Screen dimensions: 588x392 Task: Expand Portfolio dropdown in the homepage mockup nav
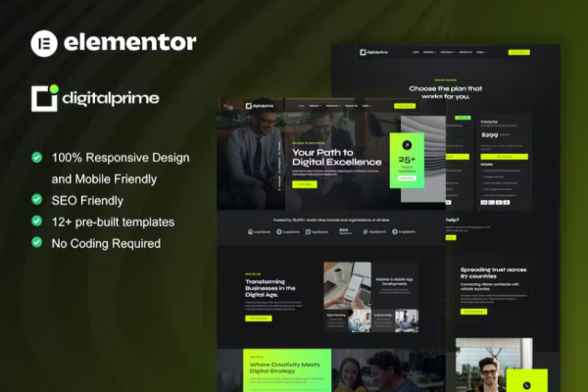[x=333, y=106]
